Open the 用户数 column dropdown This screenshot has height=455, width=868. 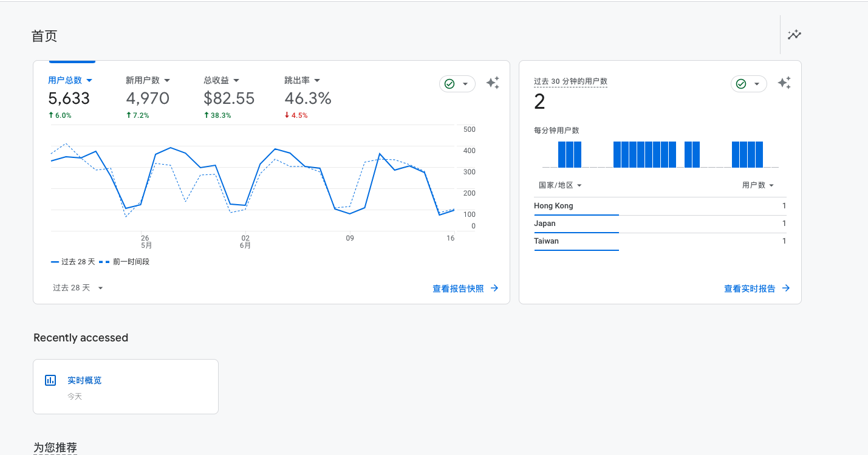coord(758,185)
